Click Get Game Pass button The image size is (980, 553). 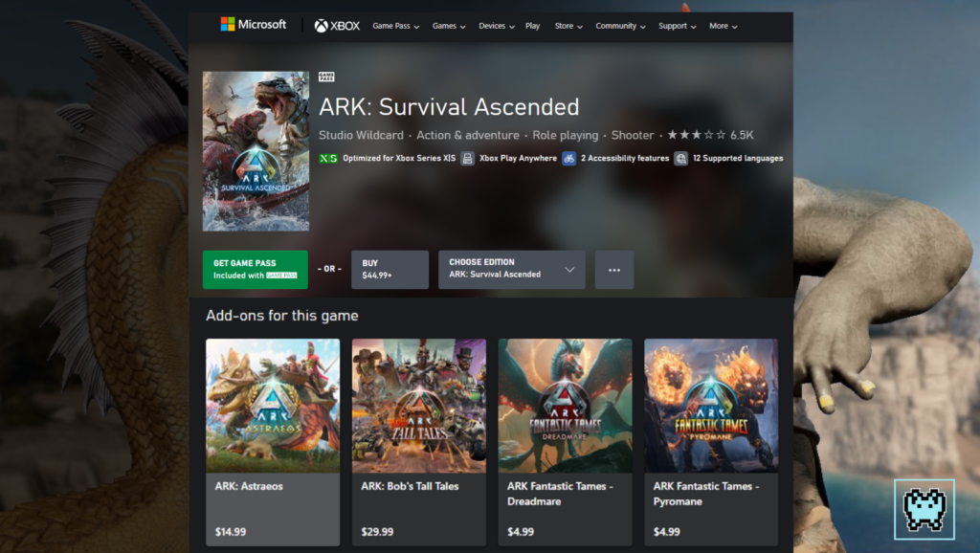(255, 270)
